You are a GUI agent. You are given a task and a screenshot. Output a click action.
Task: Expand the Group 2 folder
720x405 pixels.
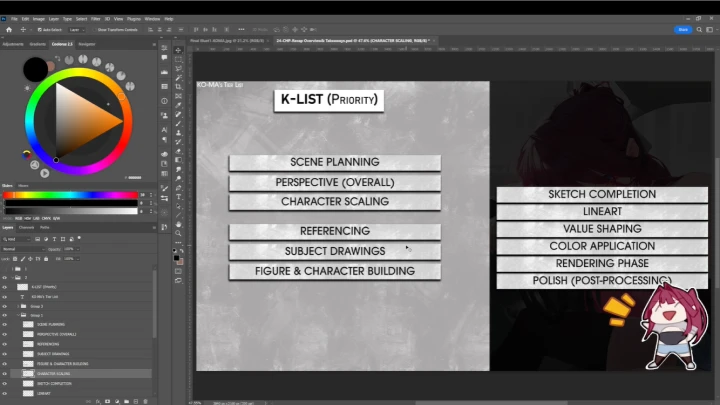(18, 306)
